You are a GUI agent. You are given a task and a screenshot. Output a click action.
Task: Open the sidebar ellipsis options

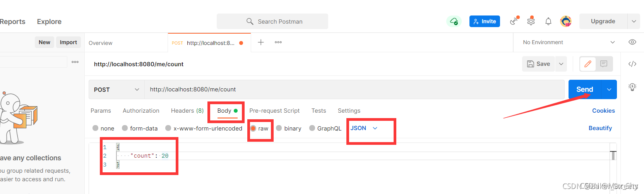75,62
